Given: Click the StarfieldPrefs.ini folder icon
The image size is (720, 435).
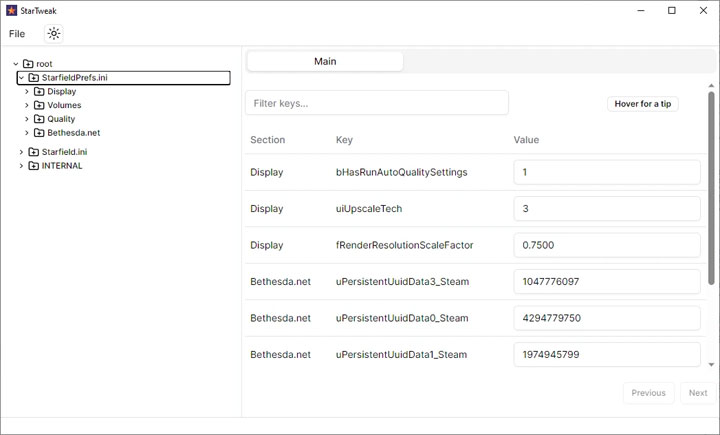Looking at the screenshot, I should click(33, 78).
